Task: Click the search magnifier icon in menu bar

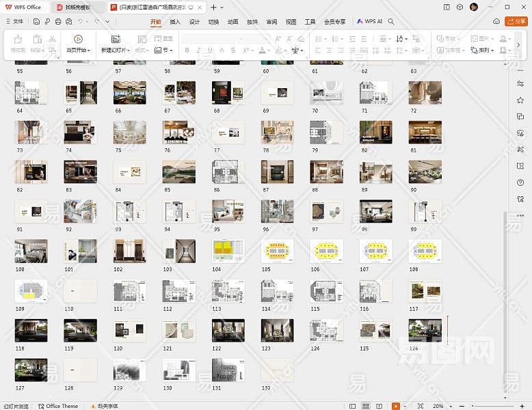Action: click(391, 22)
